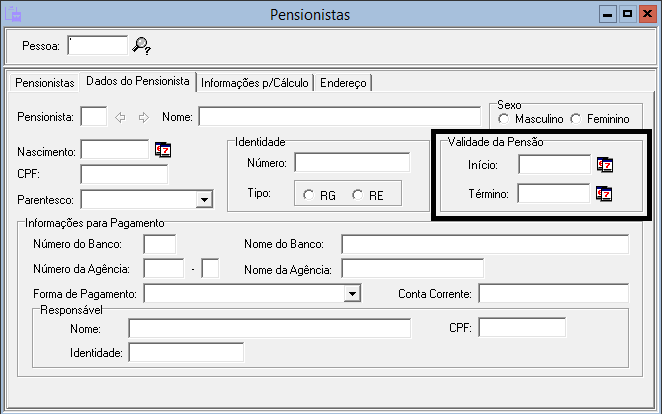This screenshot has height=414, width=664.
Task: Go to next Pensionista with right arrow
Action: coord(143,117)
